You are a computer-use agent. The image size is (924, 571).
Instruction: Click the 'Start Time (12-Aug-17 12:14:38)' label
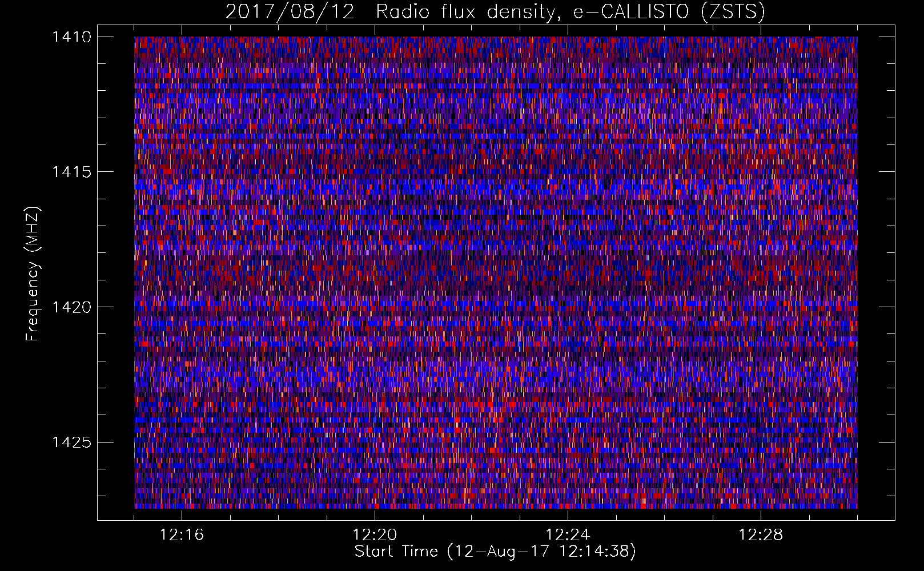click(495, 552)
